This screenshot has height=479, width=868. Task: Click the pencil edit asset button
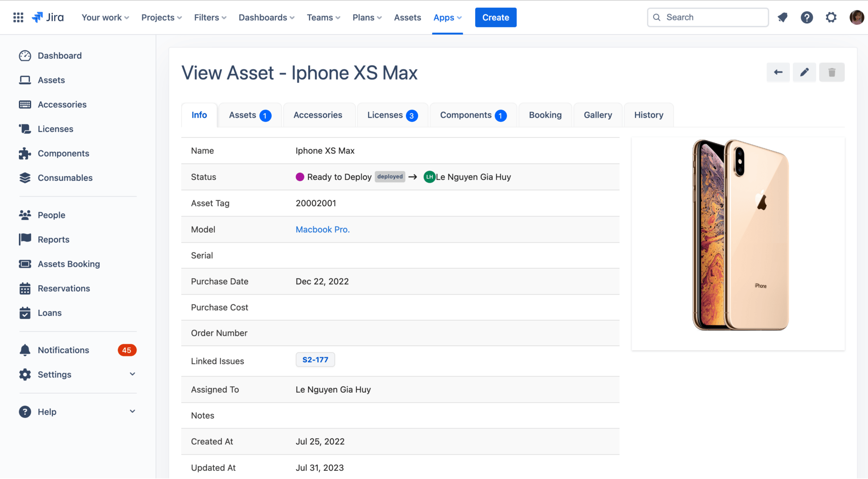tap(804, 72)
